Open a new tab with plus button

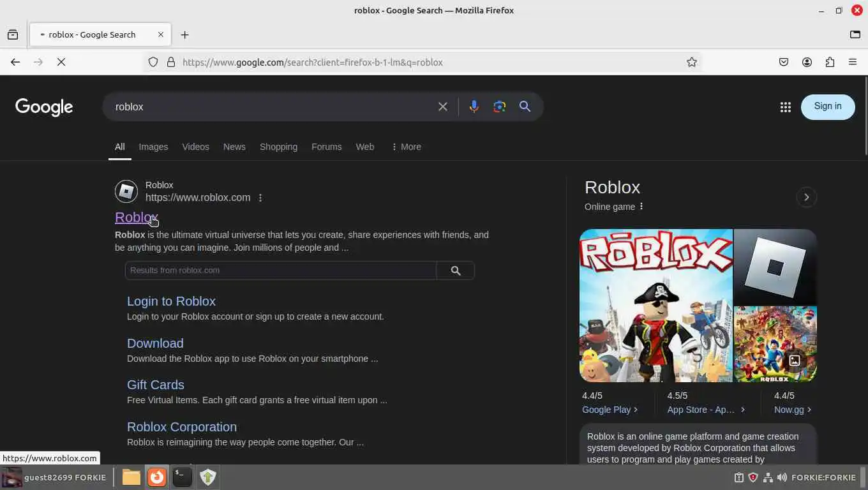coord(184,34)
